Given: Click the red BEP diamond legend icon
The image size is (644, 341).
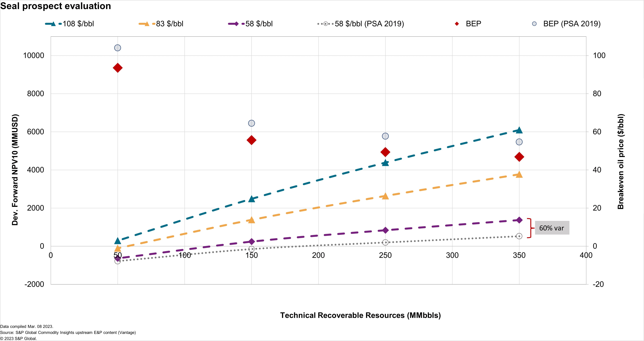Looking at the screenshot, I should click(457, 24).
